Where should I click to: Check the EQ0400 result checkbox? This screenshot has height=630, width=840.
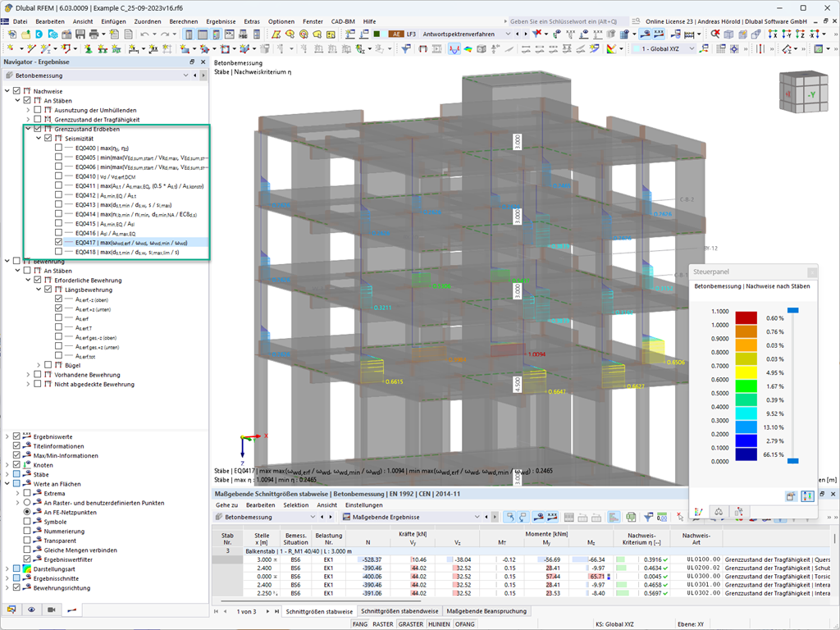(58, 148)
